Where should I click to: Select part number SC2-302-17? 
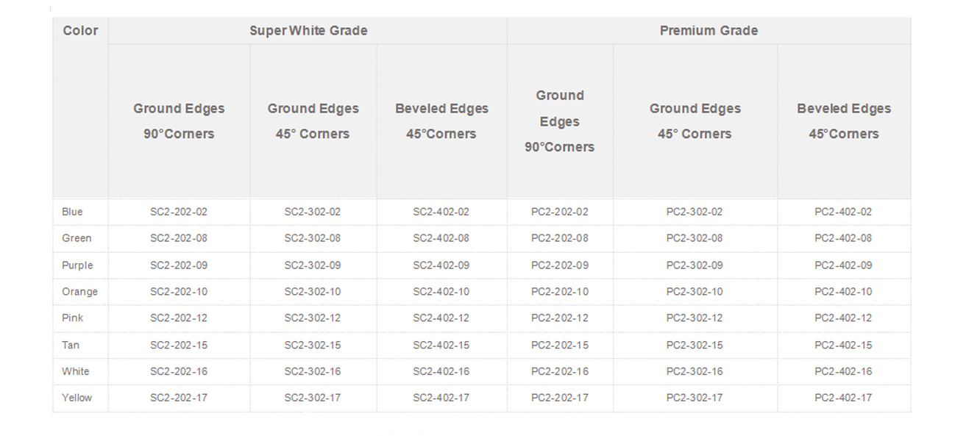point(313,398)
